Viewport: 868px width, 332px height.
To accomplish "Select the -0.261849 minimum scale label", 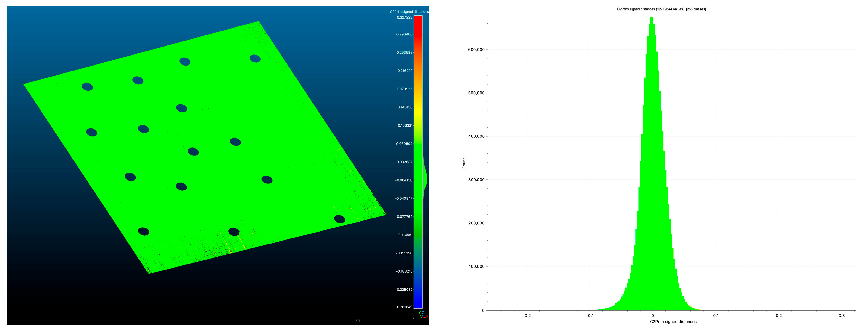I will 404,307.
